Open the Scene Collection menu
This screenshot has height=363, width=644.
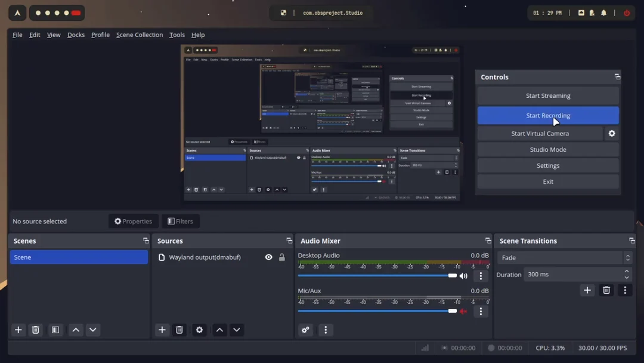coord(139,35)
